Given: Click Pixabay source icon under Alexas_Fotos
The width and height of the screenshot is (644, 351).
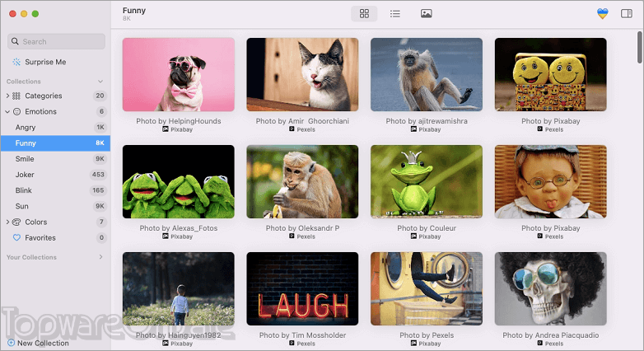Looking at the screenshot, I should tap(165, 236).
